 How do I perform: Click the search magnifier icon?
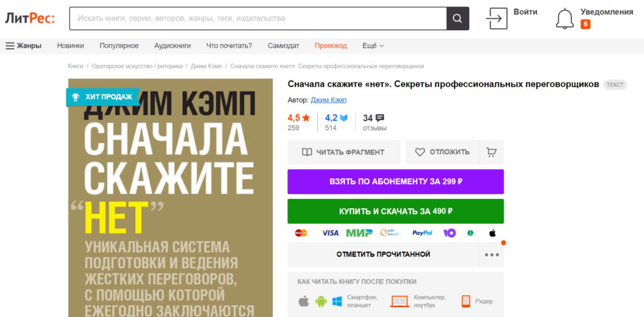[458, 18]
